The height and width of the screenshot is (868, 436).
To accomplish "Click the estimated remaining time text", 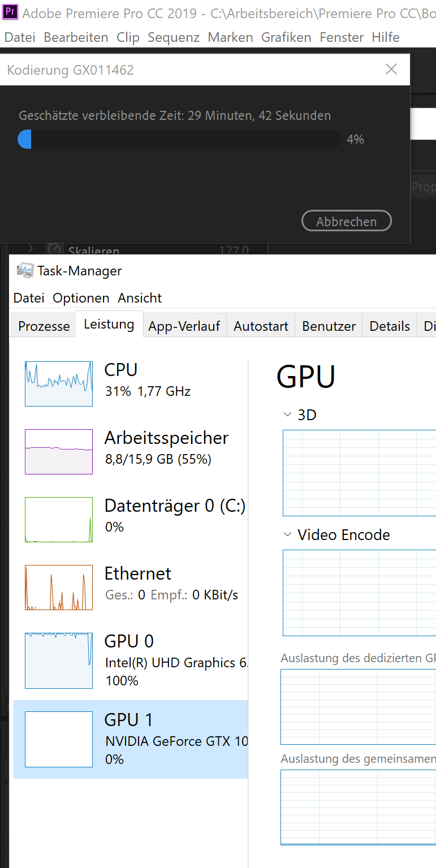I will (175, 115).
